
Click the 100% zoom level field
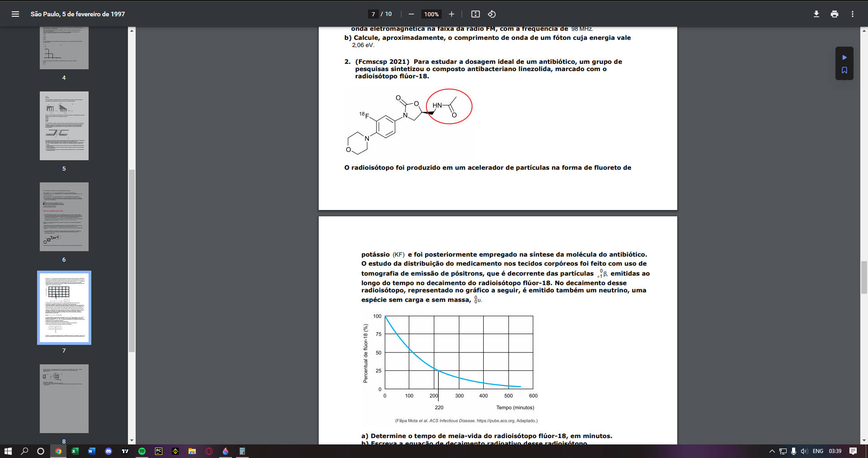(x=431, y=14)
